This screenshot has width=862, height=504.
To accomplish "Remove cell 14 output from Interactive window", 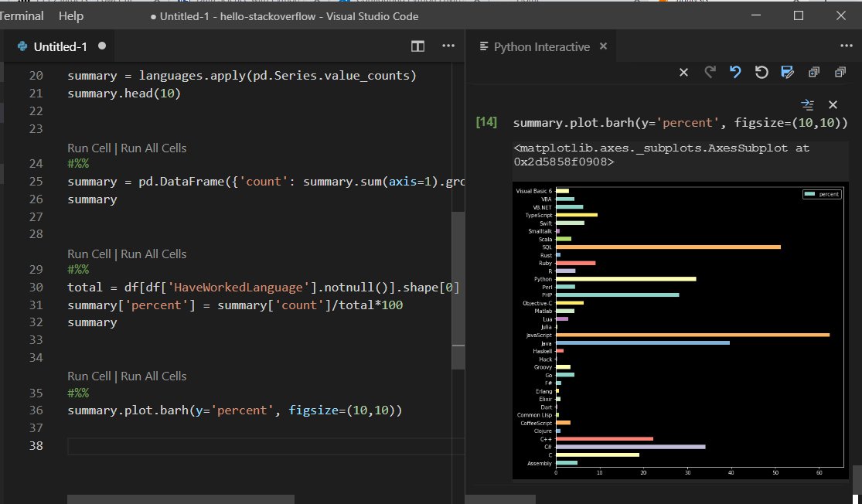I will 833,104.
